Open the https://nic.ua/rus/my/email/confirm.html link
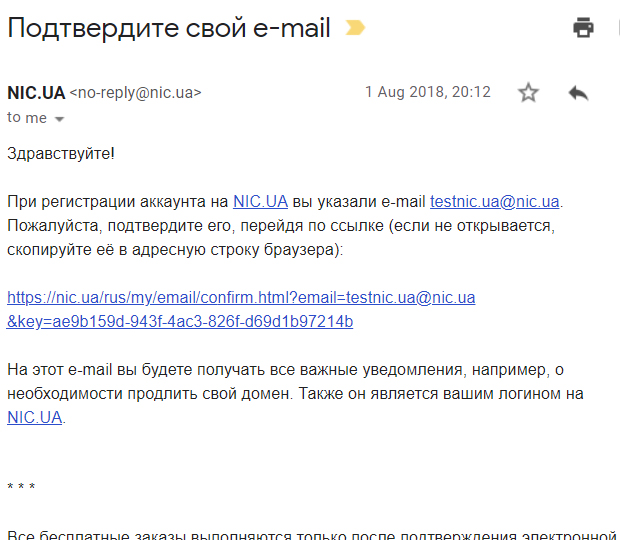620x540 pixels. point(241,298)
